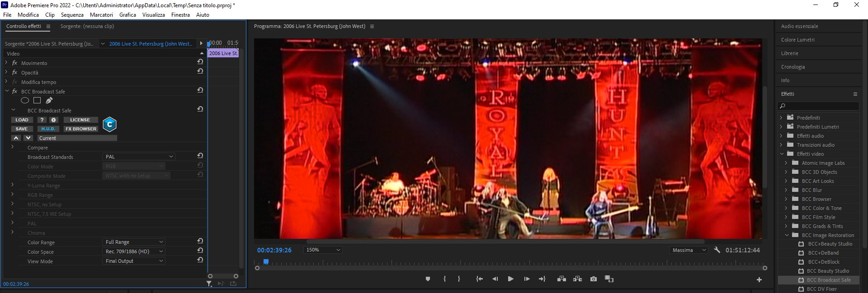Open BCC help question mark

tap(42, 120)
